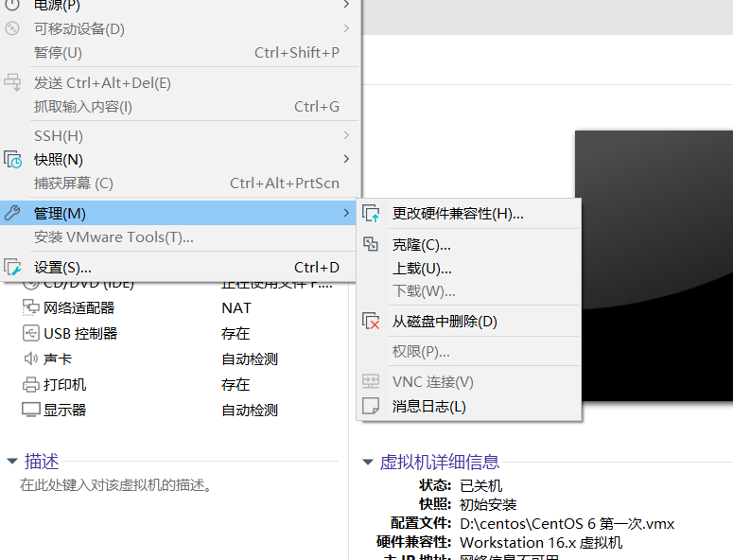The width and height of the screenshot is (733, 560).
Task: Click the arrow at right of 电源(P)
Action: point(346,4)
